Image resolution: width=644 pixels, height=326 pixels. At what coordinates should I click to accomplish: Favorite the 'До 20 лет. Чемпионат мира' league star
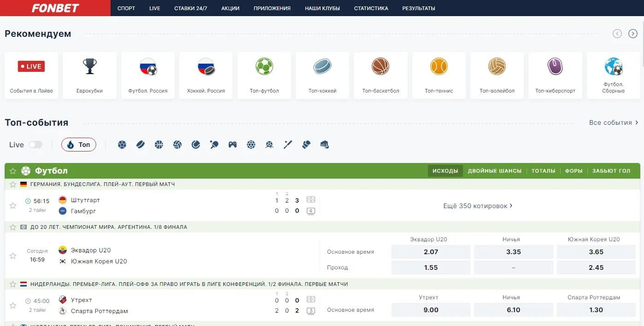pyautogui.click(x=13, y=227)
